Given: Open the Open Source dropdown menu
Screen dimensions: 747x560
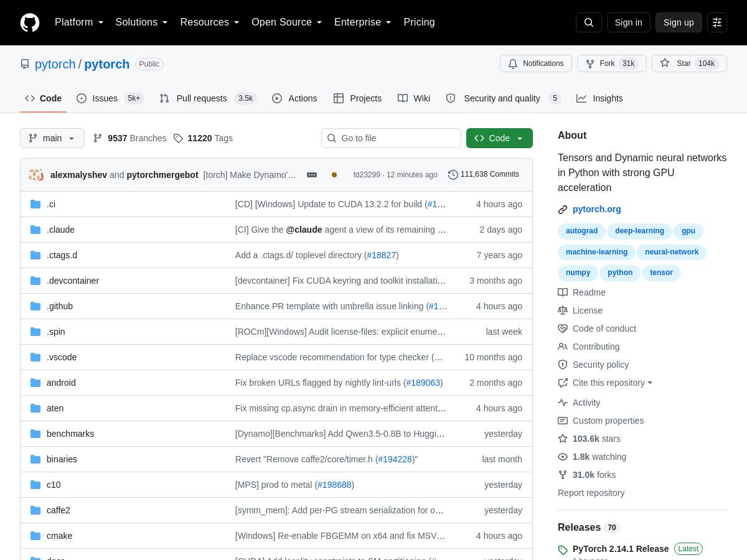Looking at the screenshot, I should click(x=287, y=22).
